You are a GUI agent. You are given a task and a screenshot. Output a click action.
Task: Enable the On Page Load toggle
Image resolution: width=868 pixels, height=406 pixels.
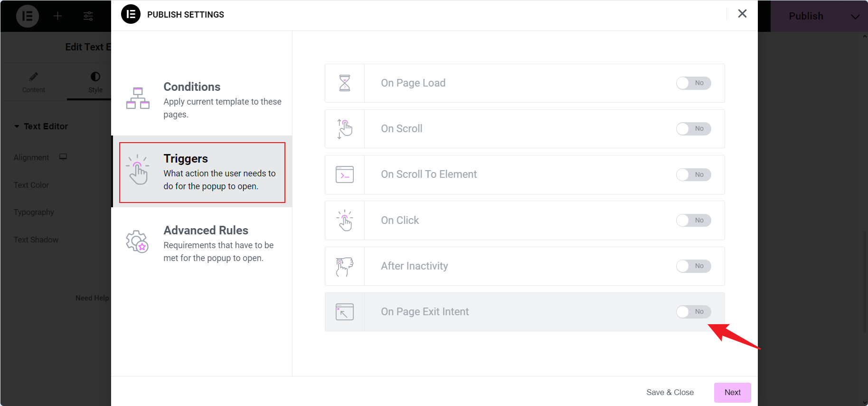click(693, 83)
